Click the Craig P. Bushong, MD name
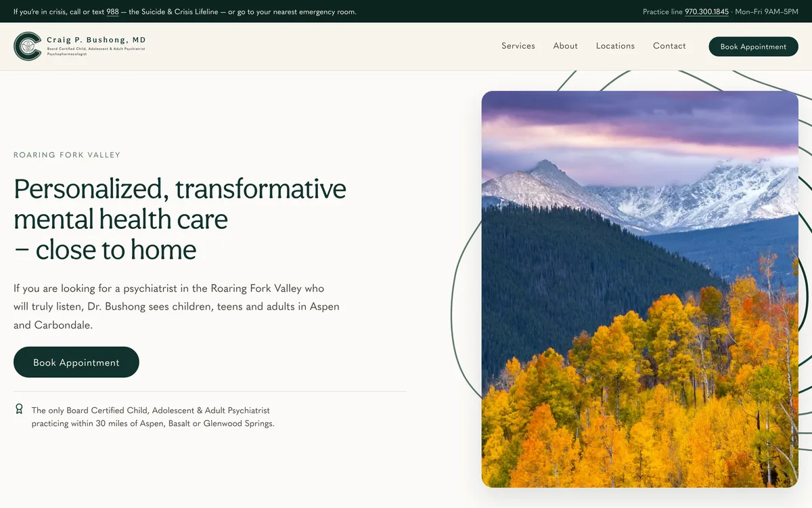The width and height of the screenshot is (812, 508). point(96,41)
